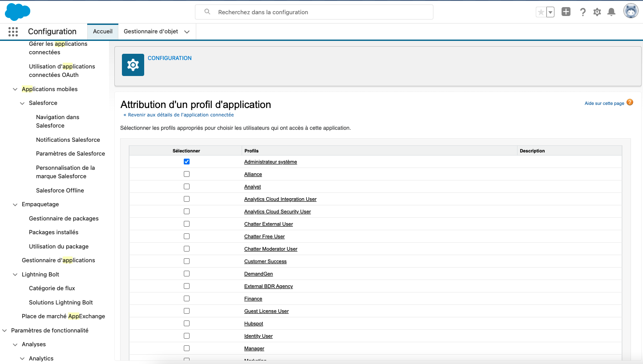Switch to the Accueil tab

pyautogui.click(x=103, y=32)
